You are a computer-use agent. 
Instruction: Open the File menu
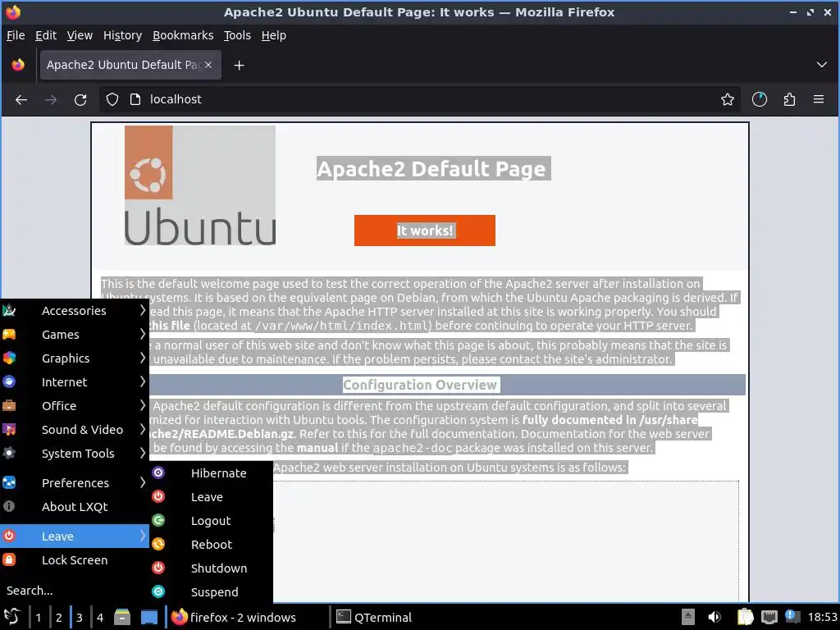[x=16, y=35]
